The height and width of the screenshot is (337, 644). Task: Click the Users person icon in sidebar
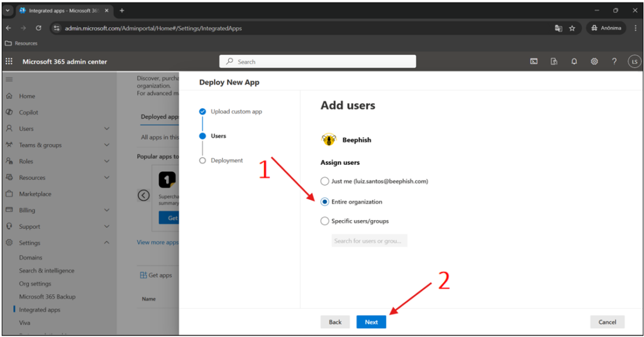[x=9, y=128]
